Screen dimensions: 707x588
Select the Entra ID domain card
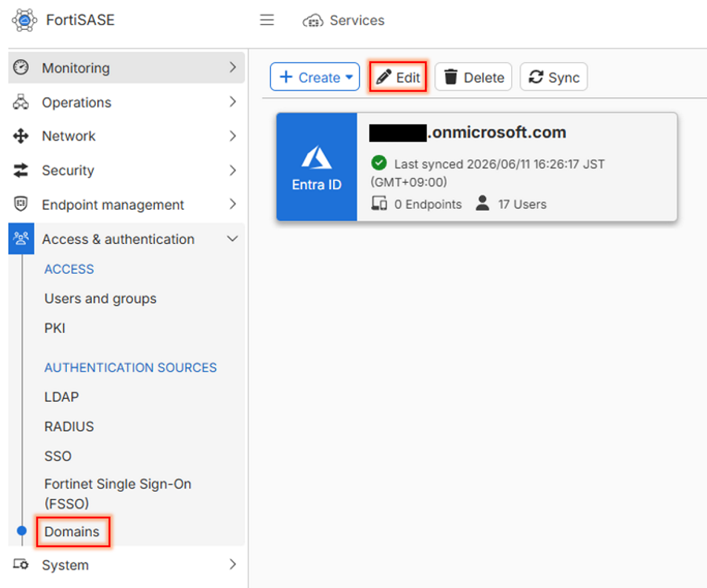[x=477, y=167]
